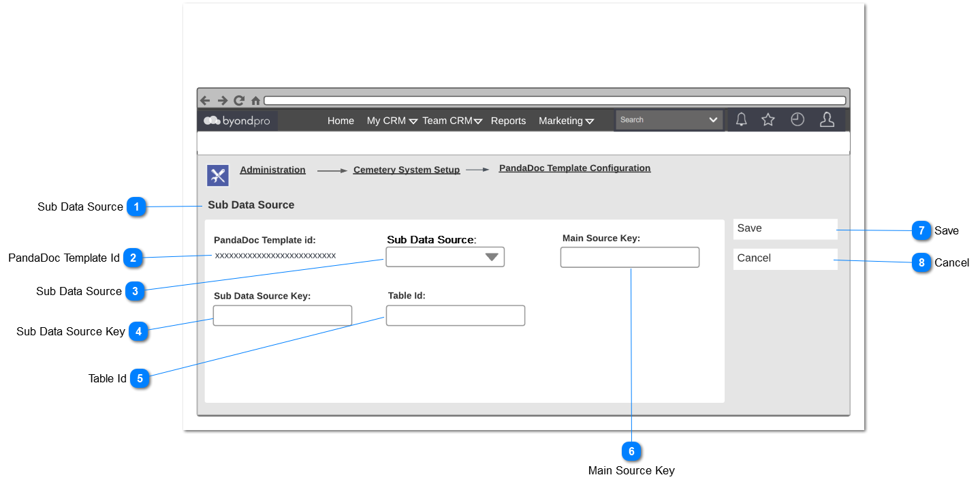This screenshot has height=488, width=980.
Task: Click the Sub Data Source Key field
Action: [283, 316]
